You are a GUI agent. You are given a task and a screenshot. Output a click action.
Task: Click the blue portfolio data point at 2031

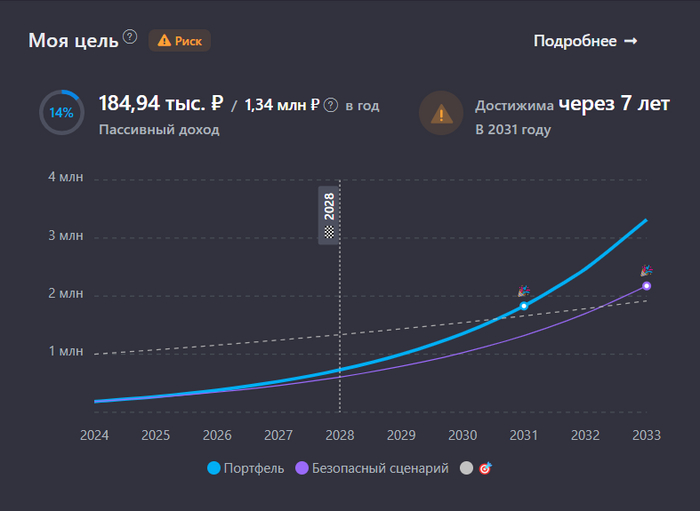coord(523,306)
